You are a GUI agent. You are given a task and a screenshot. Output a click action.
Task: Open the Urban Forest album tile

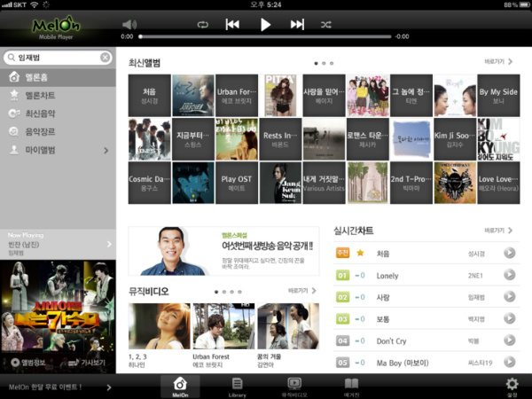(x=237, y=96)
